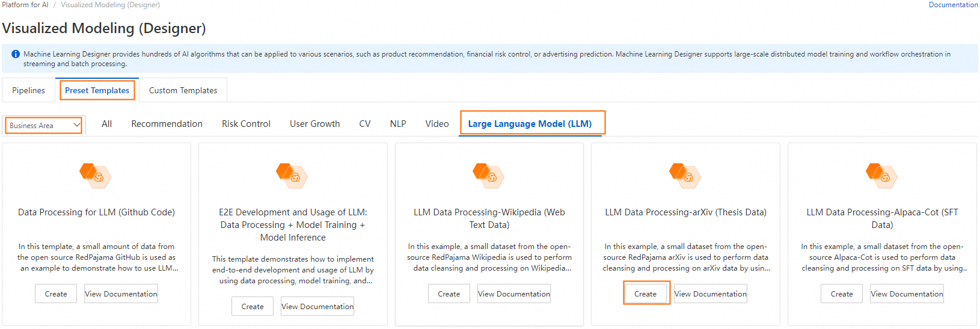Create the arXiv Thesis Data pipeline

tap(645, 294)
